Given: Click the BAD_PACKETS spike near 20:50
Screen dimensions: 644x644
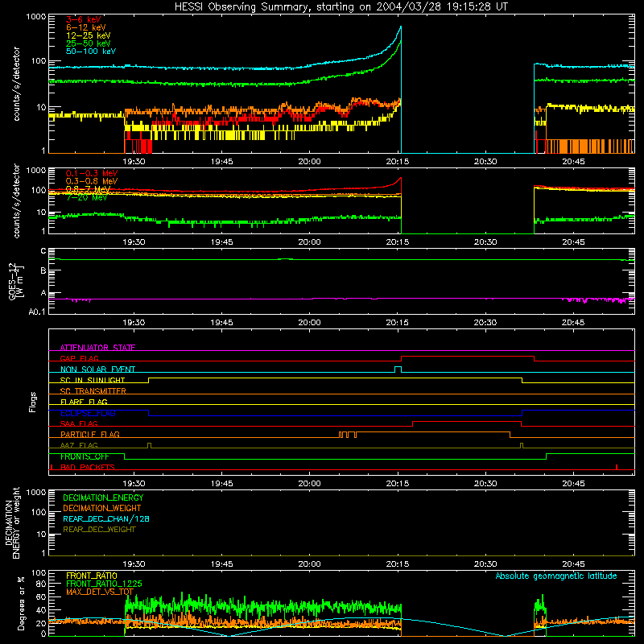Looking at the screenshot, I should 617,467.
